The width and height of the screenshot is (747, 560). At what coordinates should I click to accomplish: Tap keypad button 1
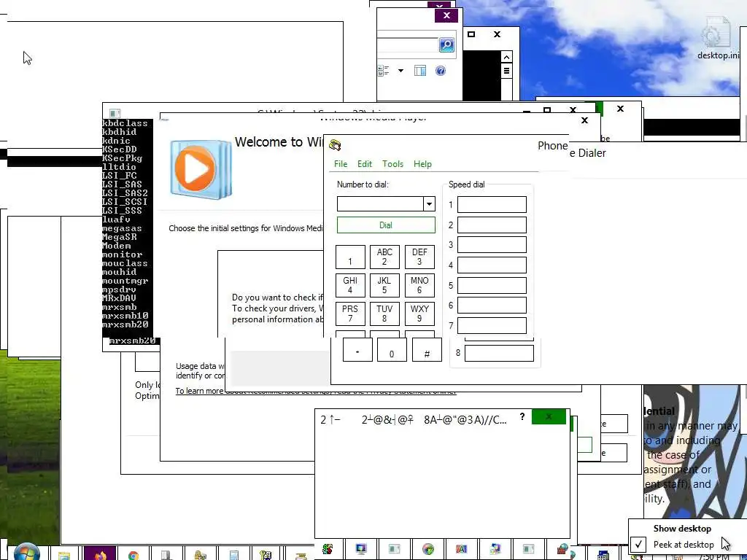(350, 257)
